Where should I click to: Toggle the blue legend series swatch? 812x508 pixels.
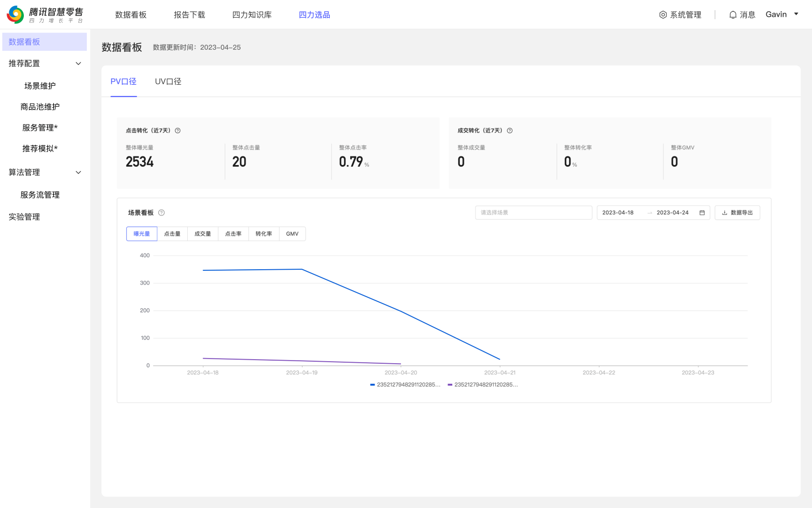(x=373, y=385)
